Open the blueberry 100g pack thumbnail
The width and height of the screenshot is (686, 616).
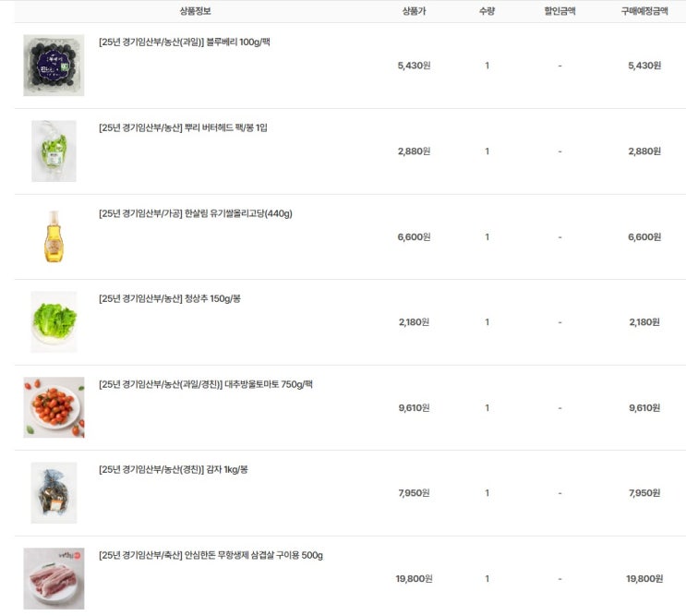pos(54,66)
